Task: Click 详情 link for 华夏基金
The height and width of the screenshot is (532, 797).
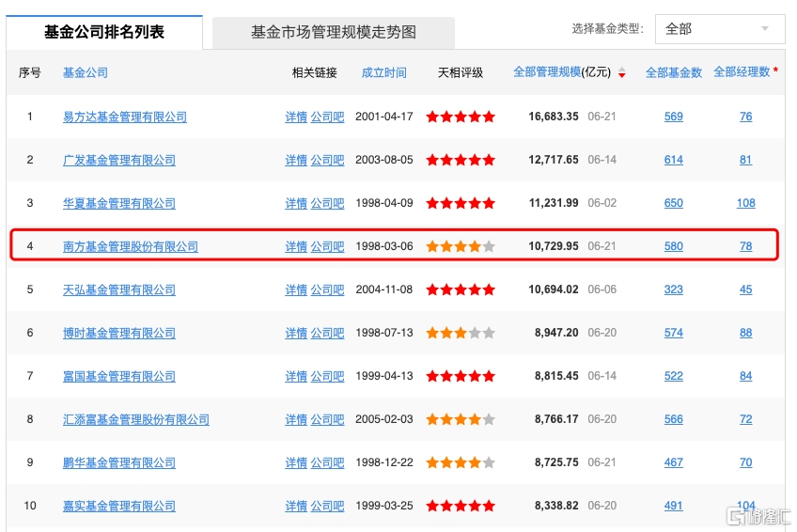Action: pyautogui.click(x=296, y=203)
